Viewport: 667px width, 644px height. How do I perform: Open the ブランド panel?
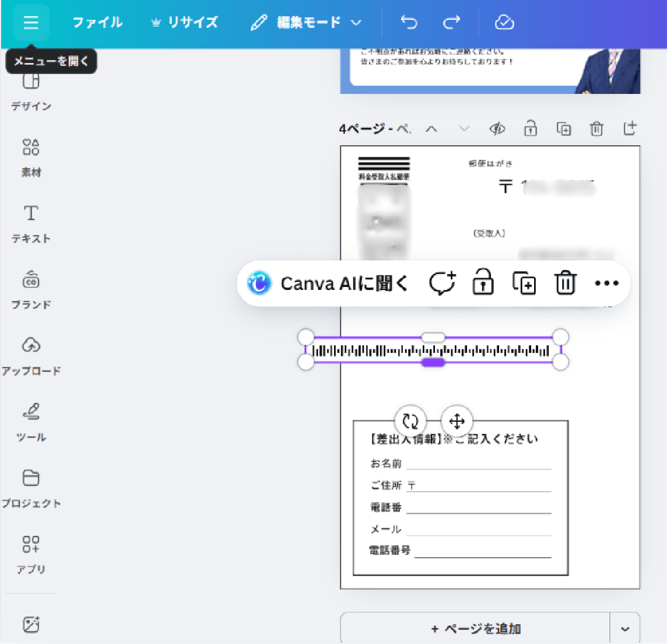[31, 289]
